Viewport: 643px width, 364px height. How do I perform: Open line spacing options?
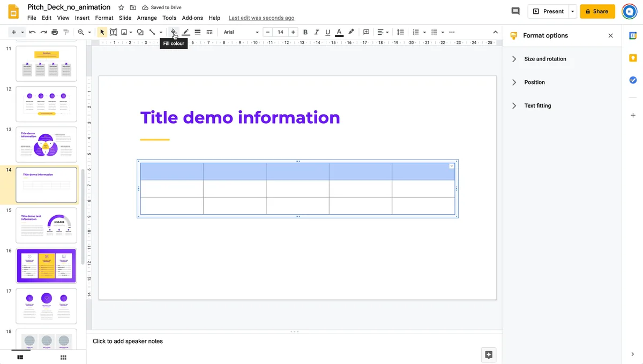pos(400,32)
